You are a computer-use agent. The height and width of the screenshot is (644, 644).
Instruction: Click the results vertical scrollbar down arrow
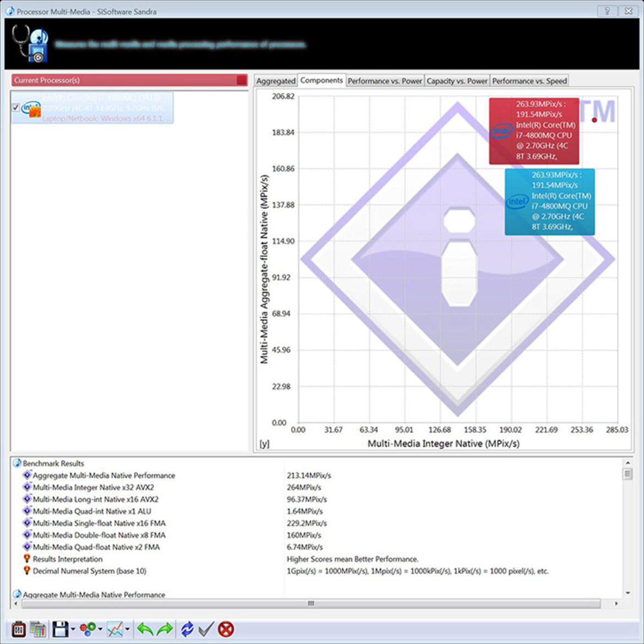tap(627, 593)
